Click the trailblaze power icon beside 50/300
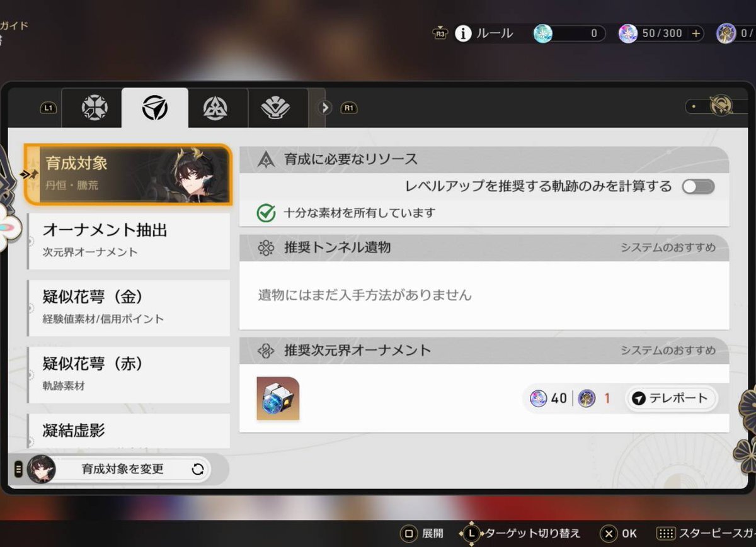The width and height of the screenshot is (756, 547). 627,33
